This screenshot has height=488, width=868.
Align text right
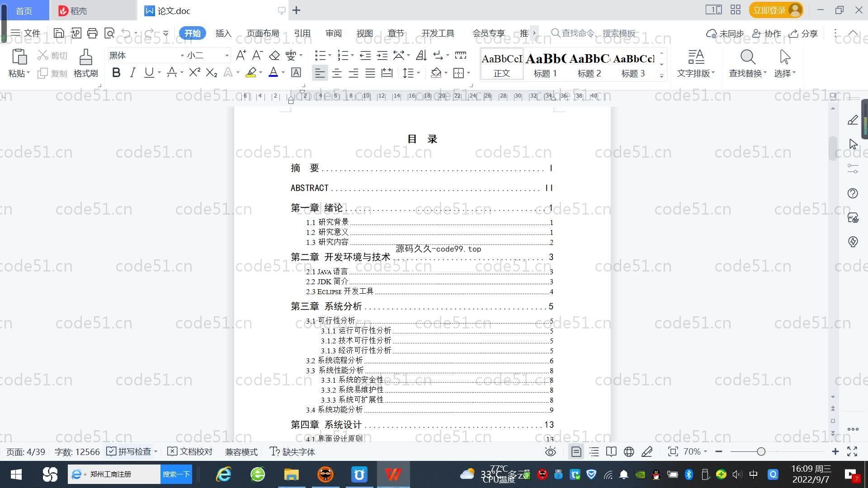(354, 73)
